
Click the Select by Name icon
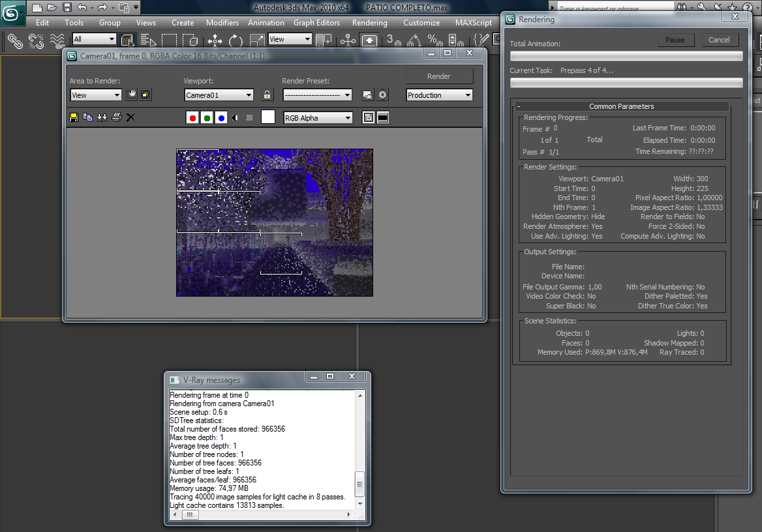click(147, 40)
